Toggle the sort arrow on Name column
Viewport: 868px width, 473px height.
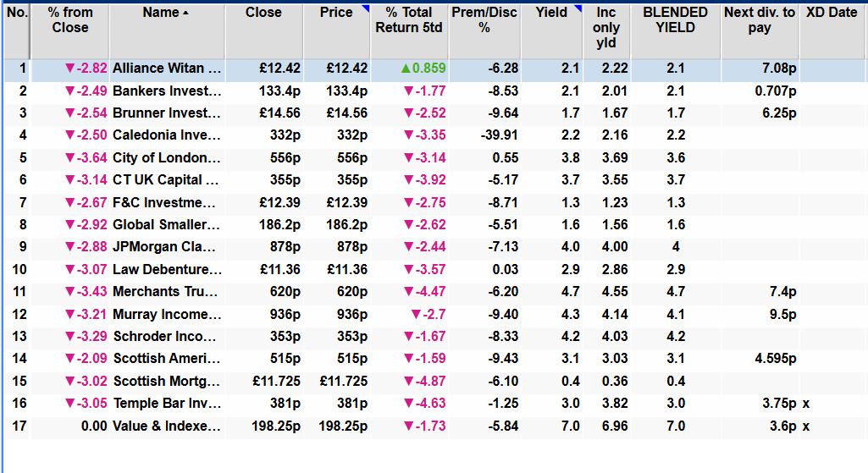186,13
